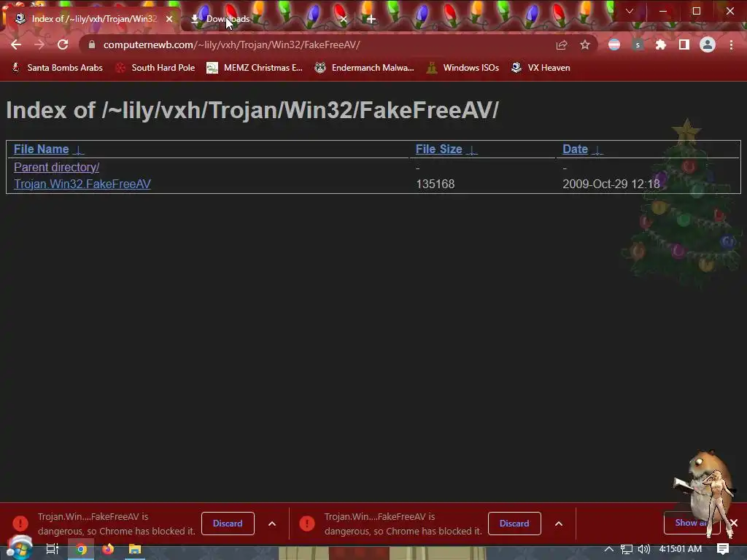The width and height of the screenshot is (747, 560).
Task: Download Trojan.Win32.FakeFreeAV file link
Action: coord(82,184)
